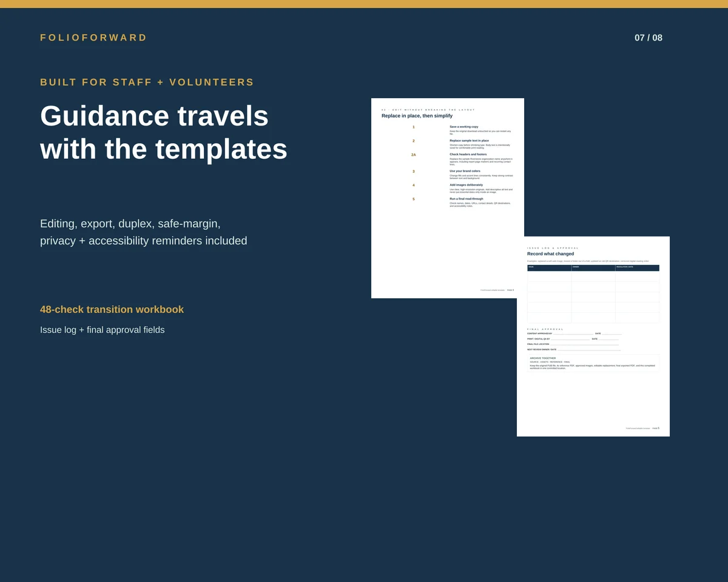This screenshot has height=582, width=728.
Task: Click the issue log table header row
Action: click(x=593, y=268)
